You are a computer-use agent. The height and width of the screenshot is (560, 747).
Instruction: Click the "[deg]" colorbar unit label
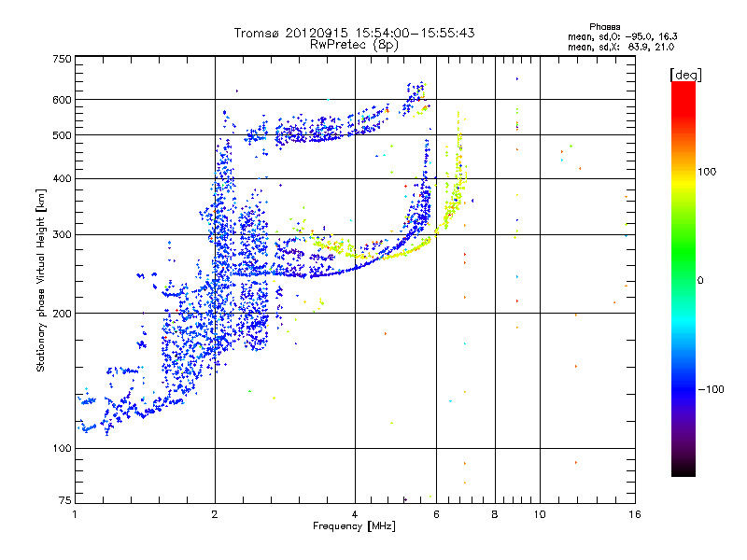click(685, 75)
